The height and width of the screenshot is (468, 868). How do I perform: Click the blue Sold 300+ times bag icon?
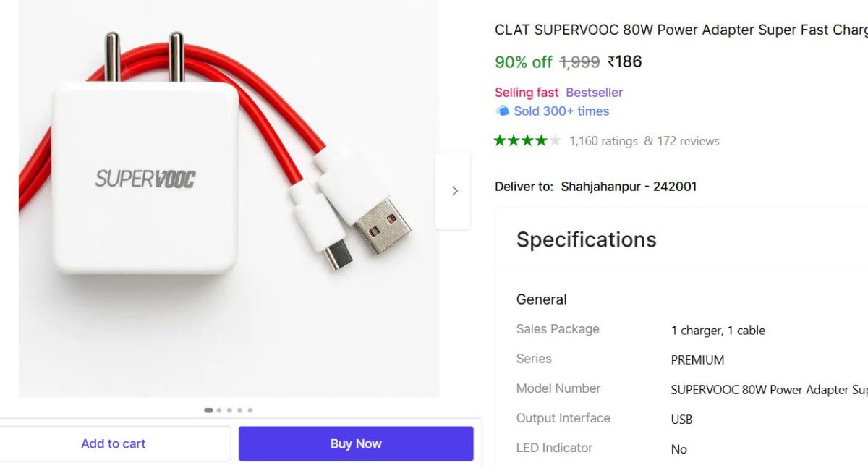502,111
